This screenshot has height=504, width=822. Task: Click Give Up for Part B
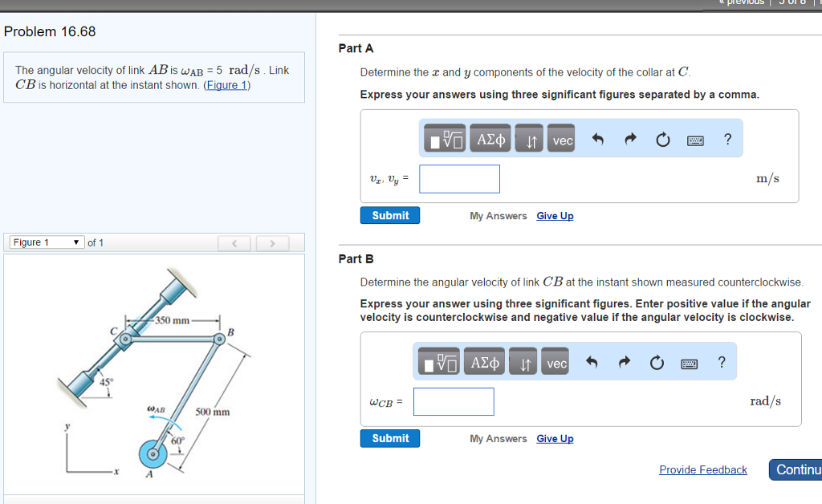[555, 438]
